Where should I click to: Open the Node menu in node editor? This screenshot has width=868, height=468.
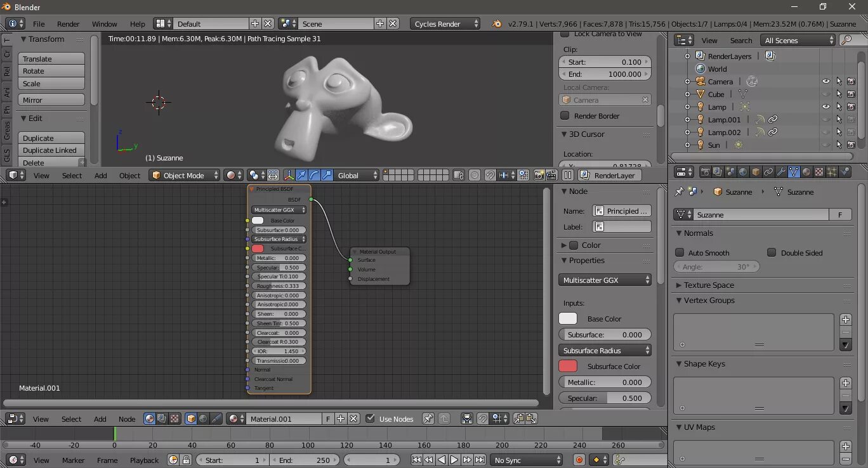(x=127, y=419)
